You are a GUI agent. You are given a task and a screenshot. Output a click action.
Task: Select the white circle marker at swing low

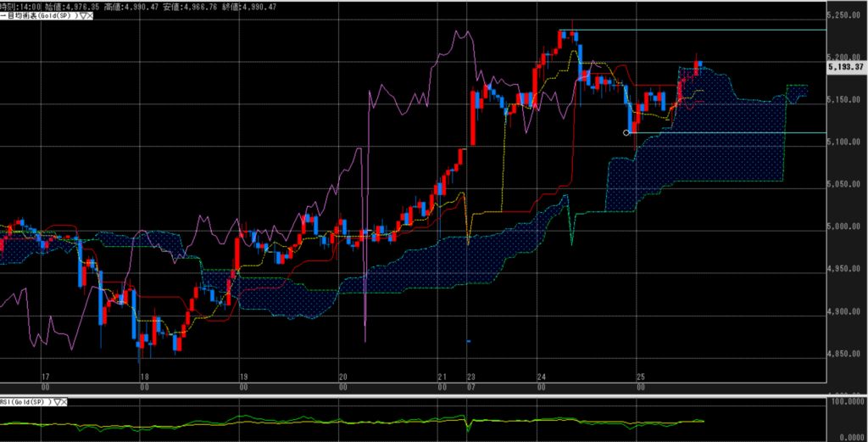pyautogui.click(x=626, y=132)
